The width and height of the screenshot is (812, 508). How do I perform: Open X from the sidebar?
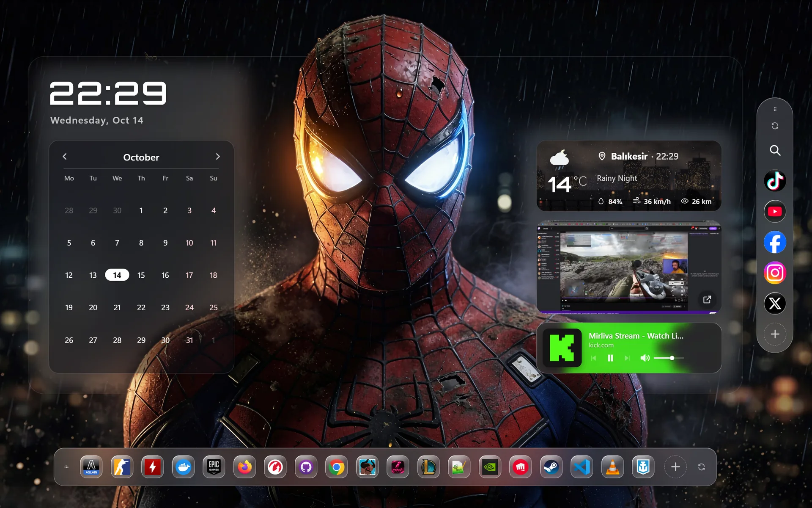point(775,304)
